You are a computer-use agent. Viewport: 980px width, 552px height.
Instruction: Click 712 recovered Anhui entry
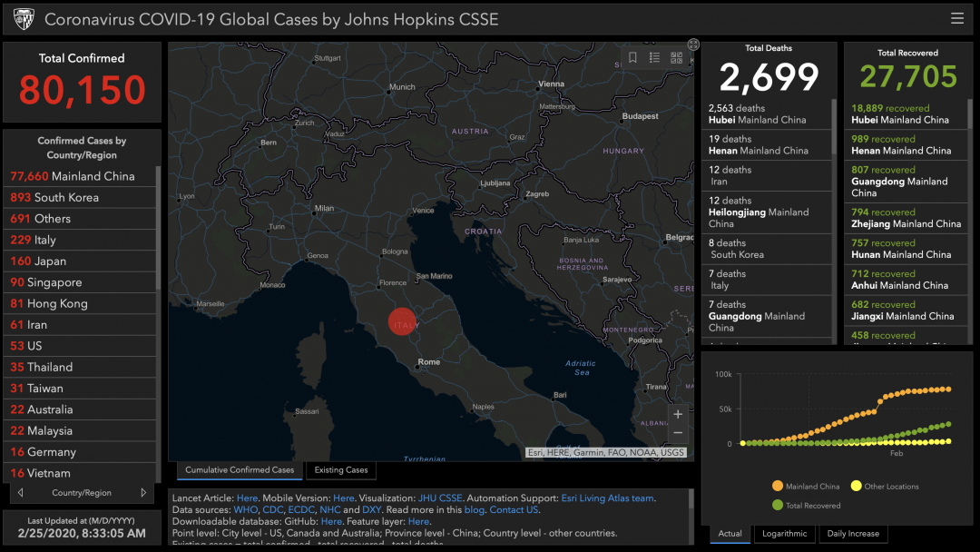906,280
